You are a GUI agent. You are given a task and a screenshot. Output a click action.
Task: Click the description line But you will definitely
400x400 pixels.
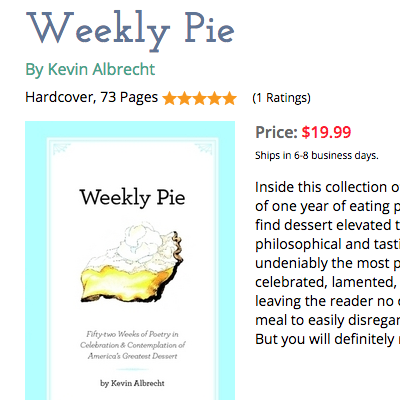pyautogui.click(x=327, y=339)
